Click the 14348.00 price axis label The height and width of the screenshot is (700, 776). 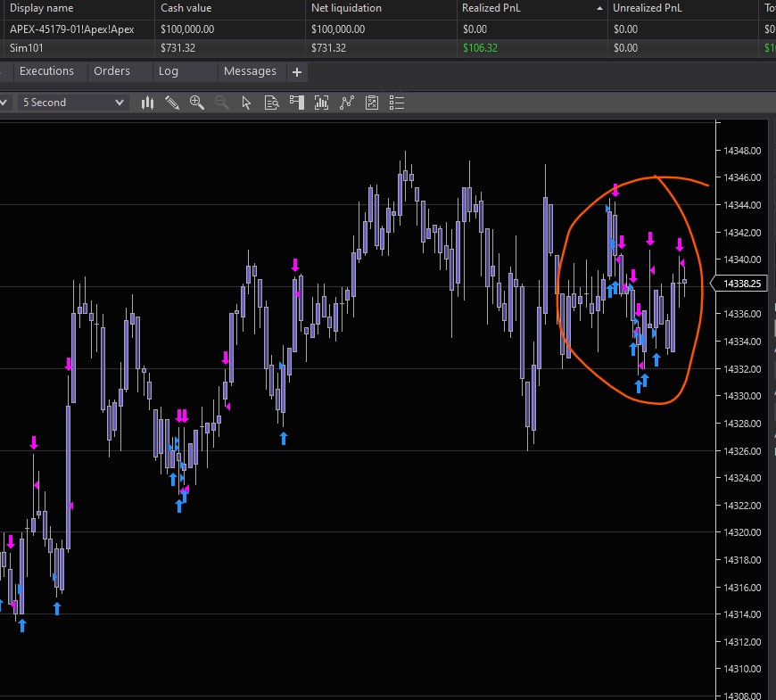tap(742, 151)
